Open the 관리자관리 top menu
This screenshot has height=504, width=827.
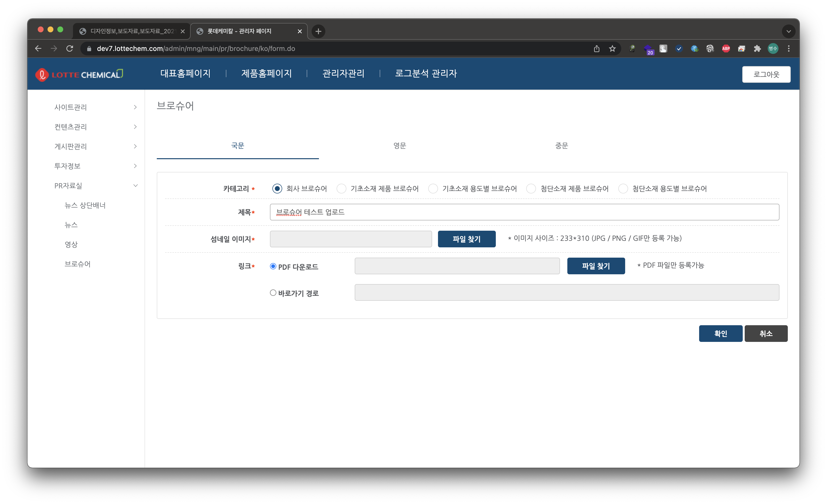343,73
